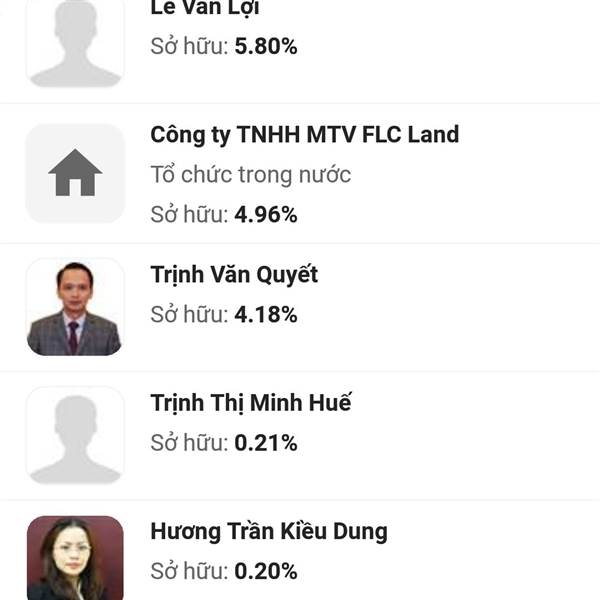The height and width of the screenshot is (600, 600).
Task: Tap Sở hữu label under FLC Land
Action: point(189,214)
